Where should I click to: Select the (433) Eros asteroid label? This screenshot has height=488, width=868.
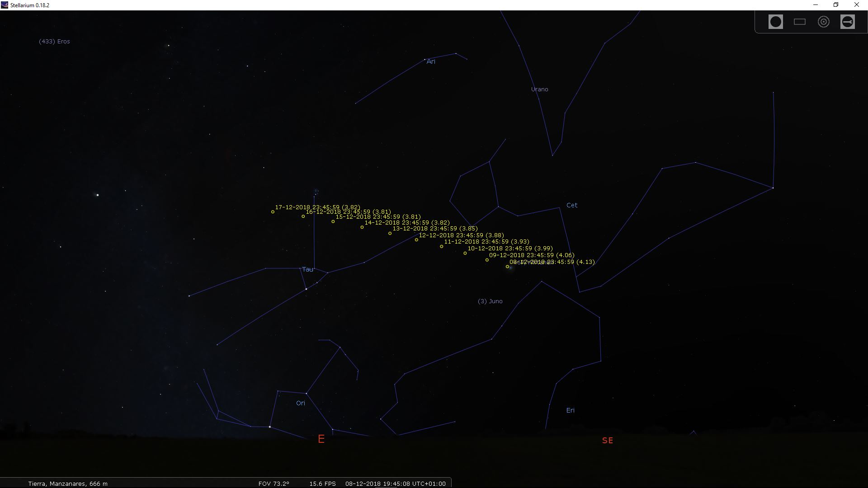click(x=54, y=41)
